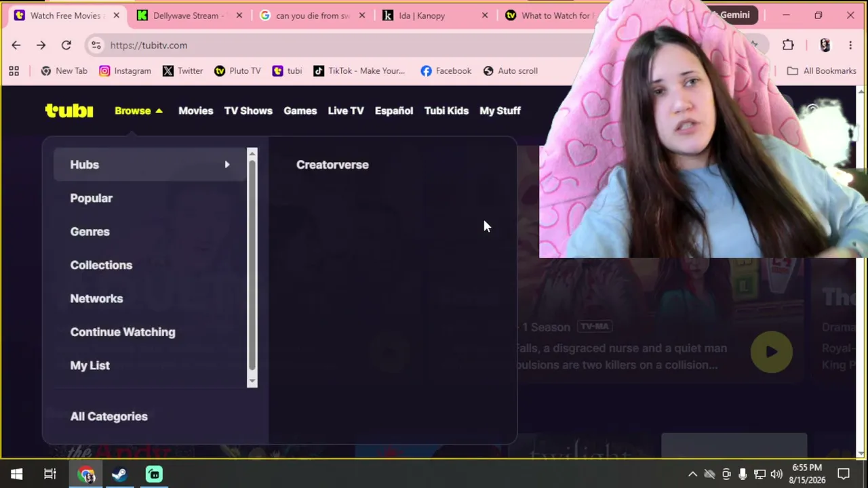Screen dimensions: 868x488
Task: Go forward with the browser forward arrow
Action: 41,45
